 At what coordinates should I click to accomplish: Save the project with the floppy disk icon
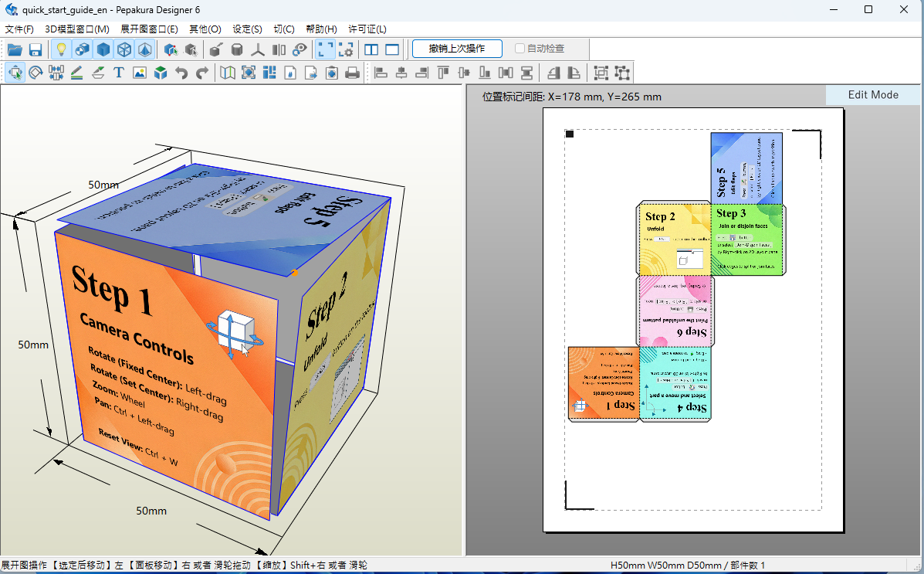point(36,49)
